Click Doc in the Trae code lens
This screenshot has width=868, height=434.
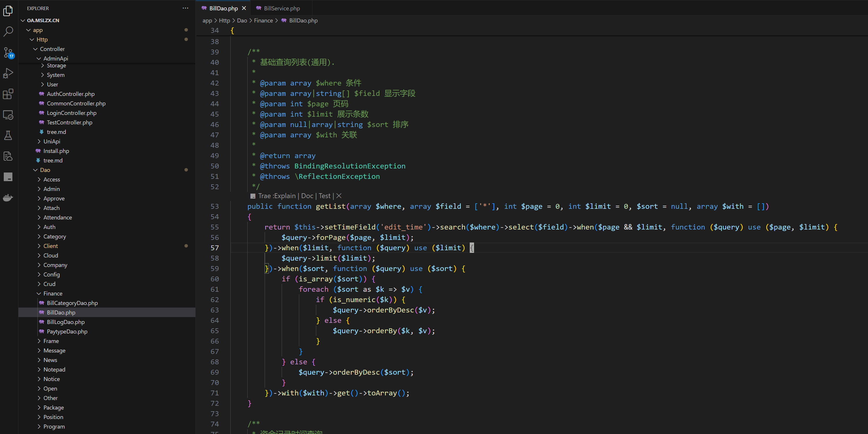(x=307, y=196)
